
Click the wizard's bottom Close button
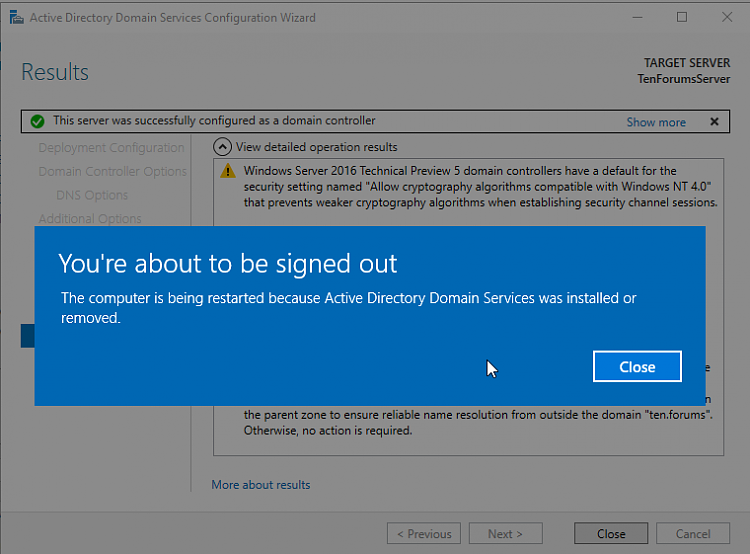tap(611, 533)
